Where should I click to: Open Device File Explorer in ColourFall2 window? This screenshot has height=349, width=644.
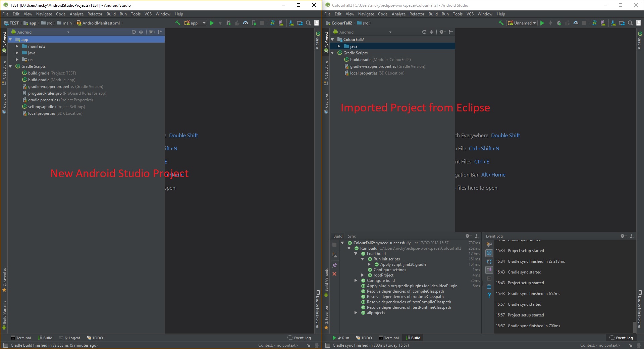pos(640,309)
